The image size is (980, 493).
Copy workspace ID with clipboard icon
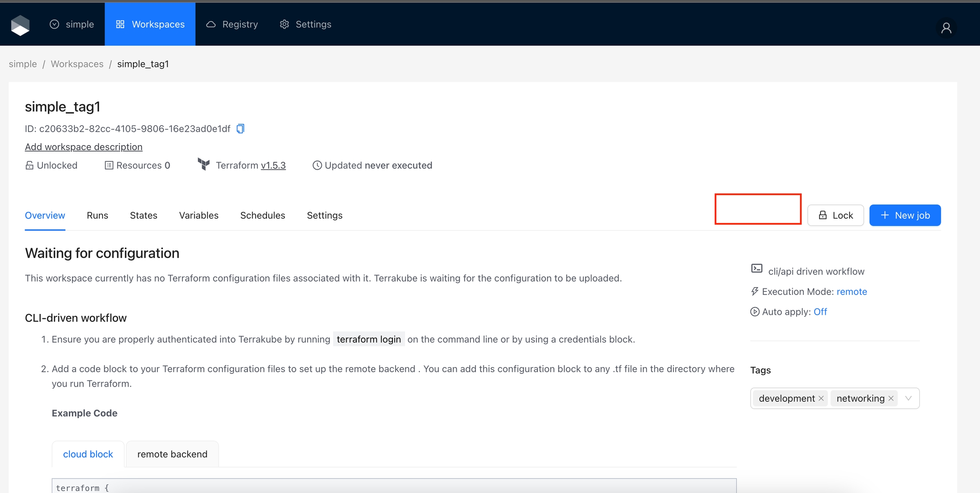pos(240,128)
